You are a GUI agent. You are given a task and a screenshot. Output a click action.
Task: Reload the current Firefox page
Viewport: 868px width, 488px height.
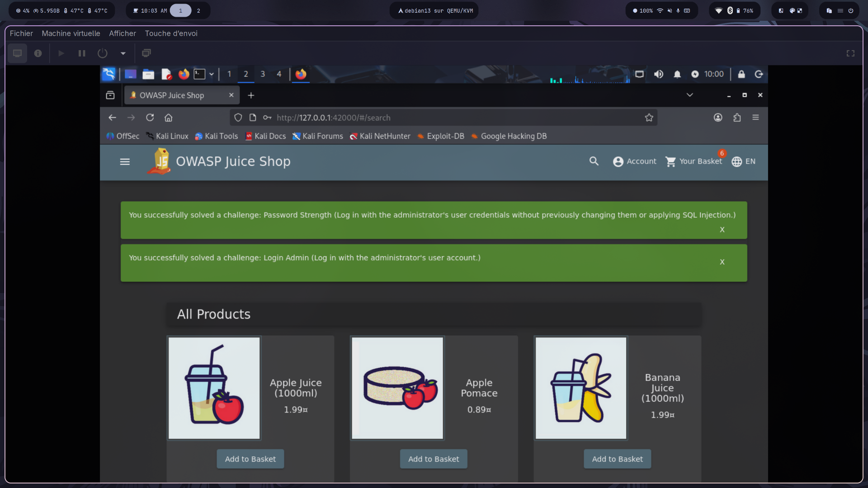pyautogui.click(x=150, y=117)
